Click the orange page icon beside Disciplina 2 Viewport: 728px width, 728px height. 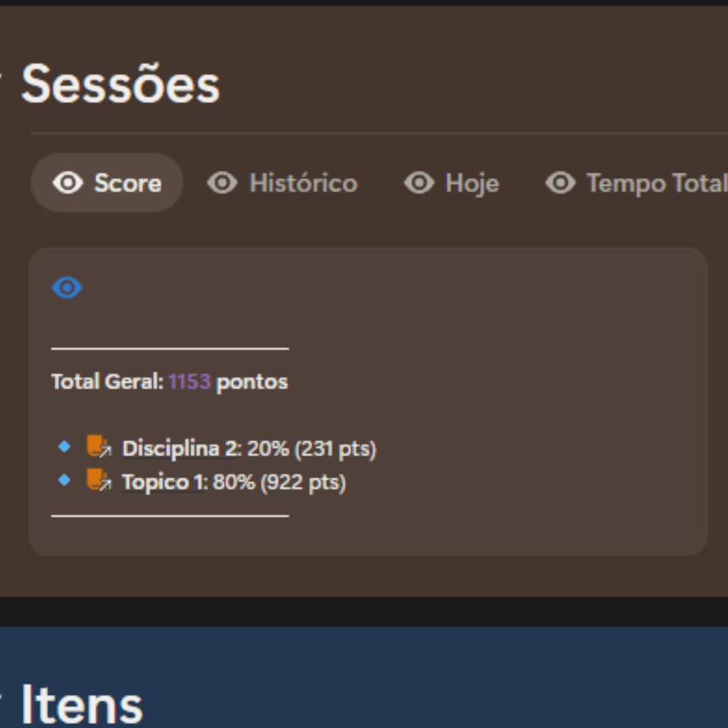click(98, 447)
